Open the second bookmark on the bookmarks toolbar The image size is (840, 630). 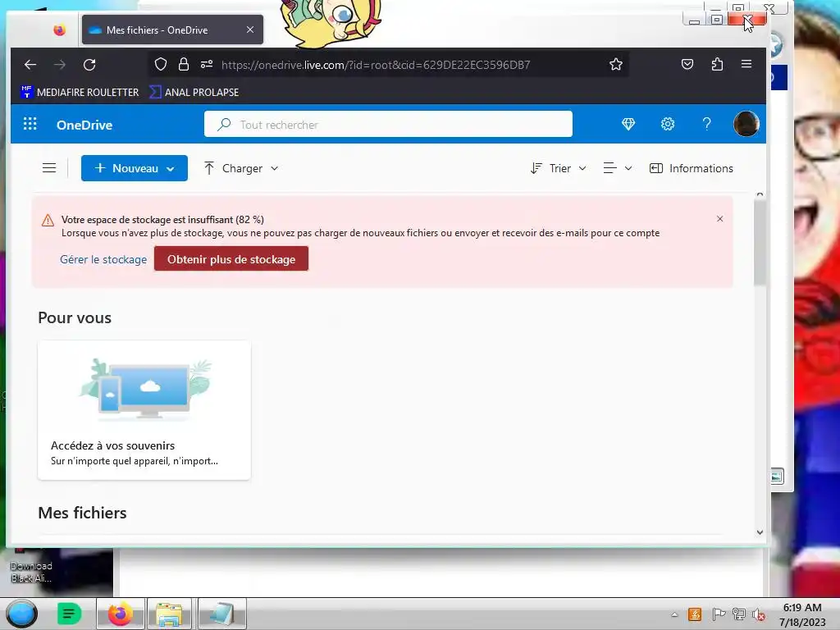tap(194, 92)
